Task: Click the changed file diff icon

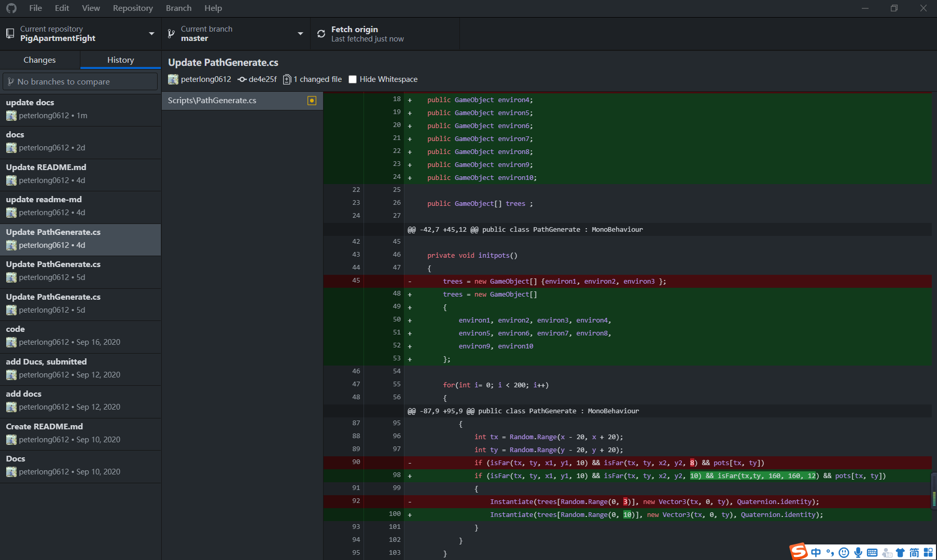Action: 287,79
